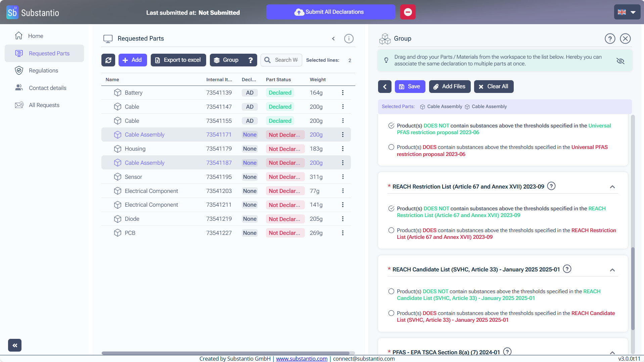644x362 pixels.
Task: Click the parts search field
Action: tap(286, 60)
